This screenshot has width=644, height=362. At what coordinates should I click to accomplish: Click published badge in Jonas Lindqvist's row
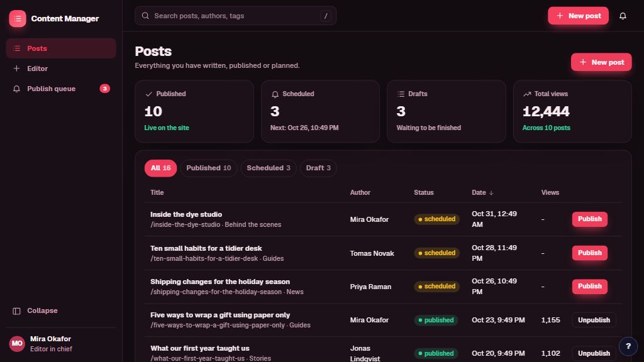click(x=436, y=353)
